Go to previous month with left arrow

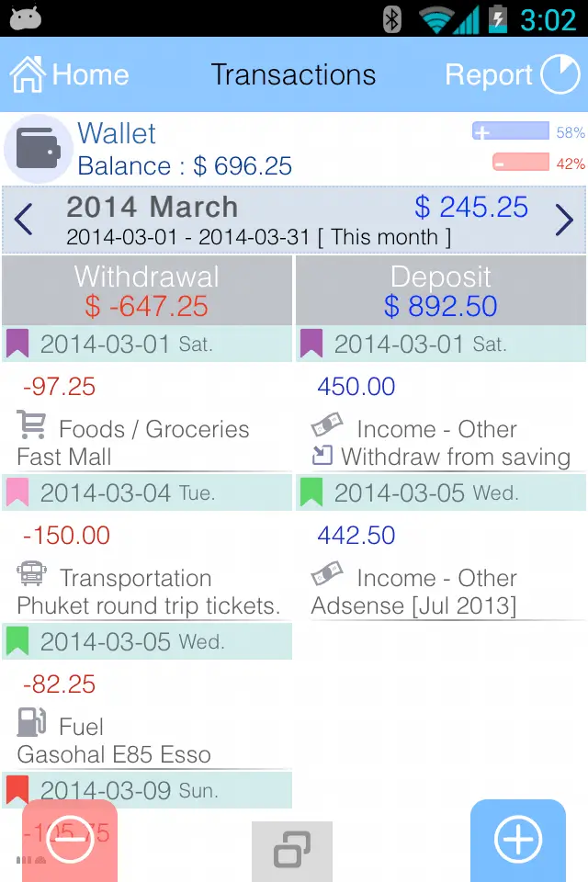click(24, 220)
